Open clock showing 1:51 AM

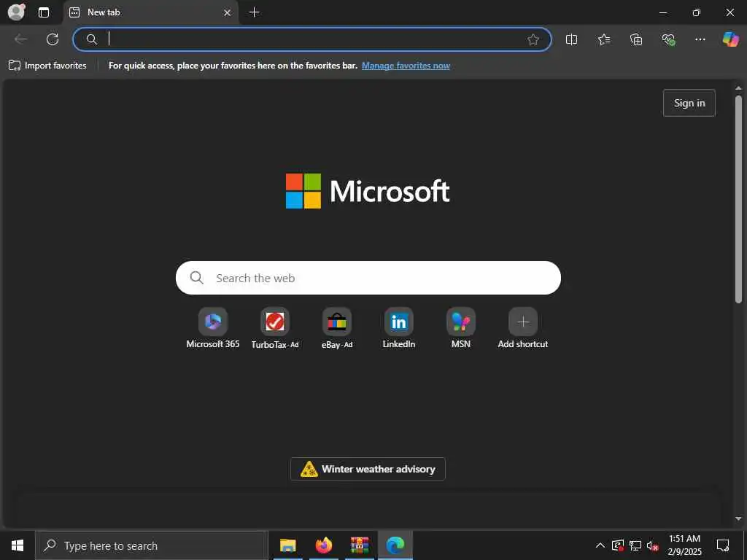[684, 545]
